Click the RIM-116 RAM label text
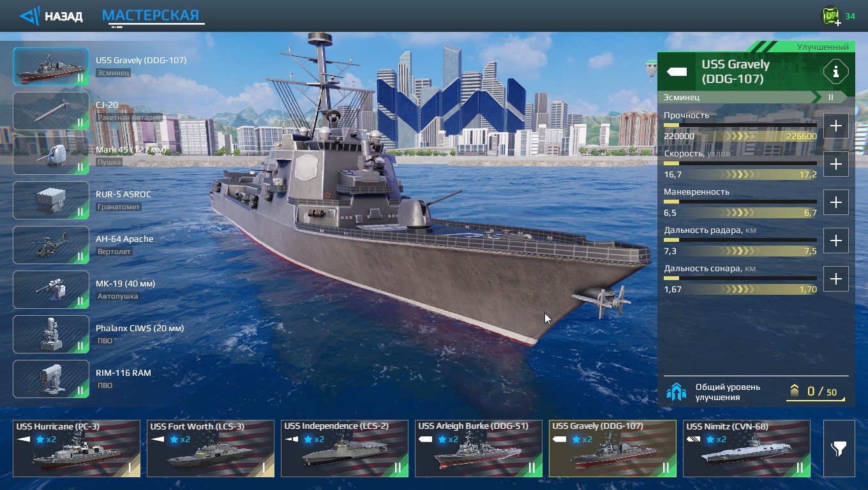 pyautogui.click(x=123, y=373)
